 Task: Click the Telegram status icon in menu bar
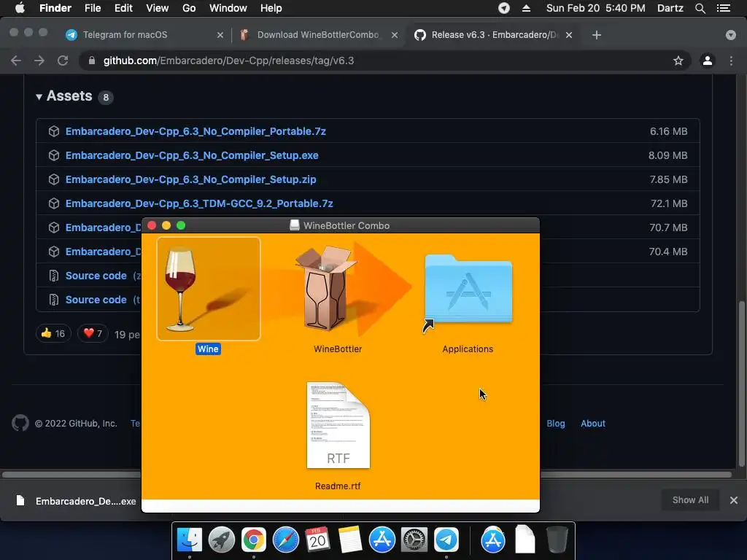tap(504, 8)
